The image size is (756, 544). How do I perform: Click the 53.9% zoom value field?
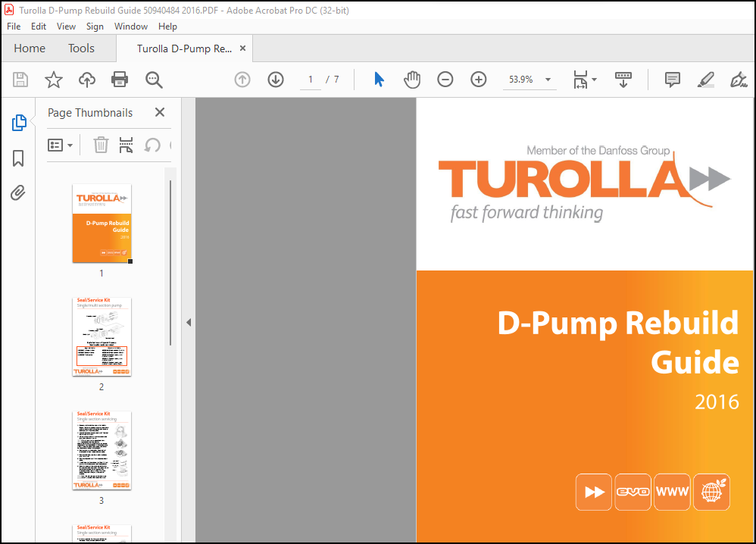520,80
